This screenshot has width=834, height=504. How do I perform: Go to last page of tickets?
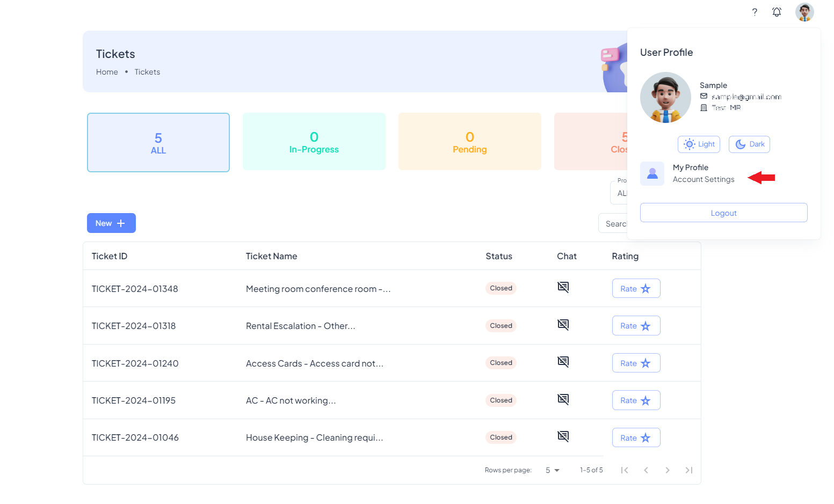pyautogui.click(x=689, y=470)
